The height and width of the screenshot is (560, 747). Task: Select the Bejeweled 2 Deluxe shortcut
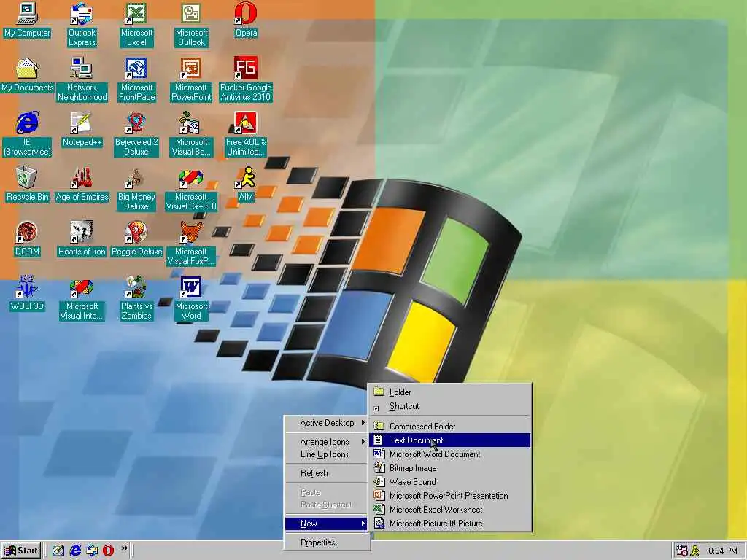tap(136, 134)
